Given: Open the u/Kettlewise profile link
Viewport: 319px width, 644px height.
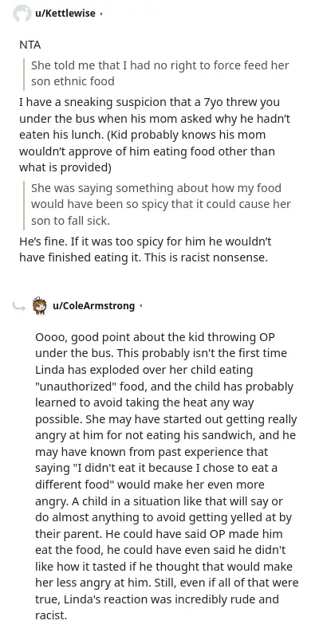Looking at the screenshot, I should 65,14.
